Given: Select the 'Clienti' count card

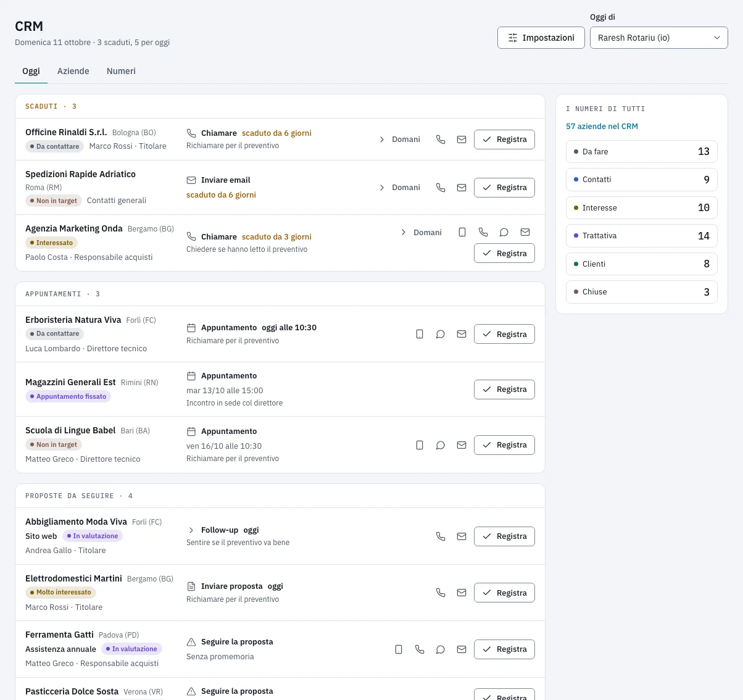Looking at the screenshot, I should tap(642, 264).
